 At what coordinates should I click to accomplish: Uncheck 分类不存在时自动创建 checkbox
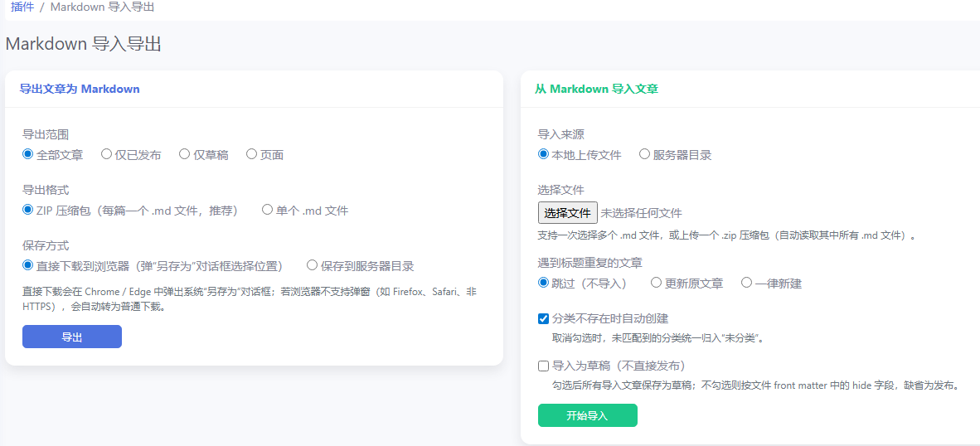click(543, 318)
